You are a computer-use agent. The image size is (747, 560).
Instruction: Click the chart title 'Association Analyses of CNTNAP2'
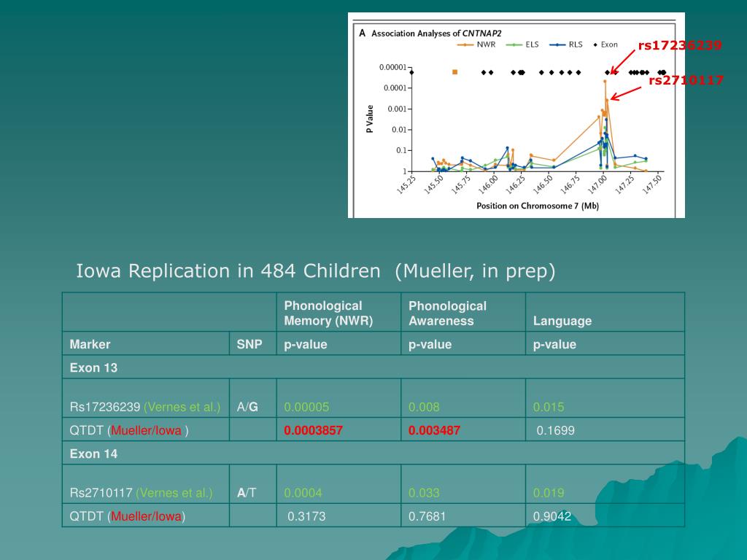tap(436, 34)
